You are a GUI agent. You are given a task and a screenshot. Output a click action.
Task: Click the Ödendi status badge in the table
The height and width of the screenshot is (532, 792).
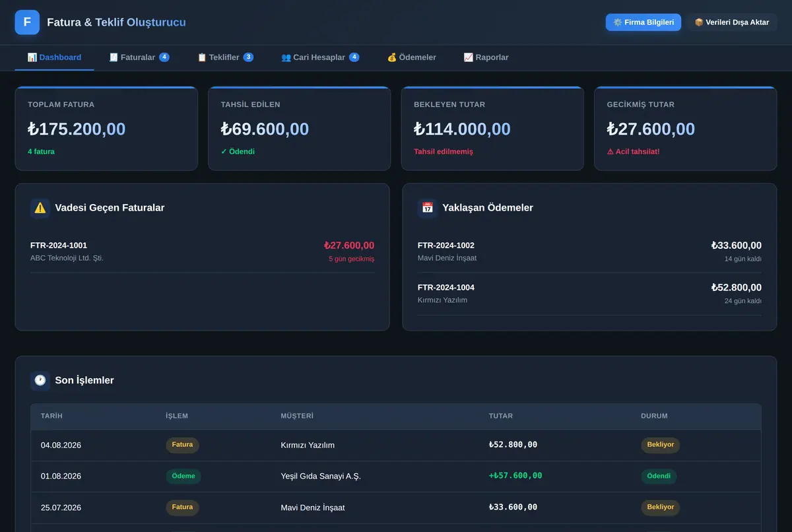659,476
